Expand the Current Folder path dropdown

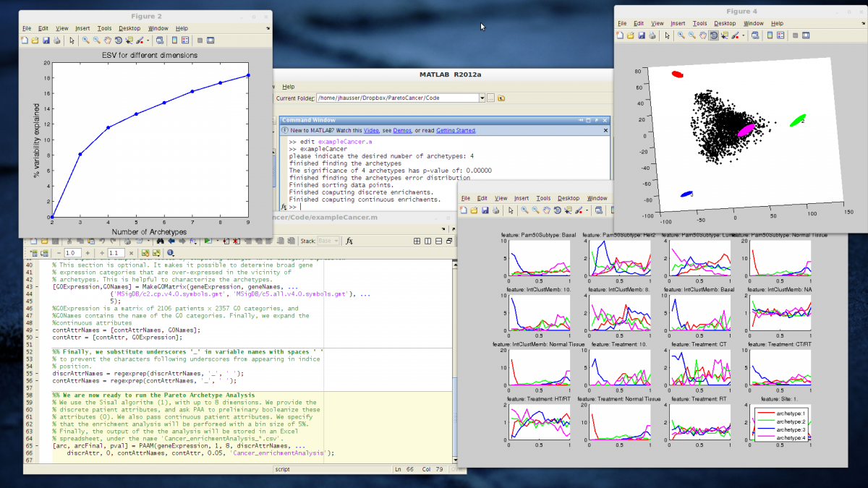tap(482, 98)
